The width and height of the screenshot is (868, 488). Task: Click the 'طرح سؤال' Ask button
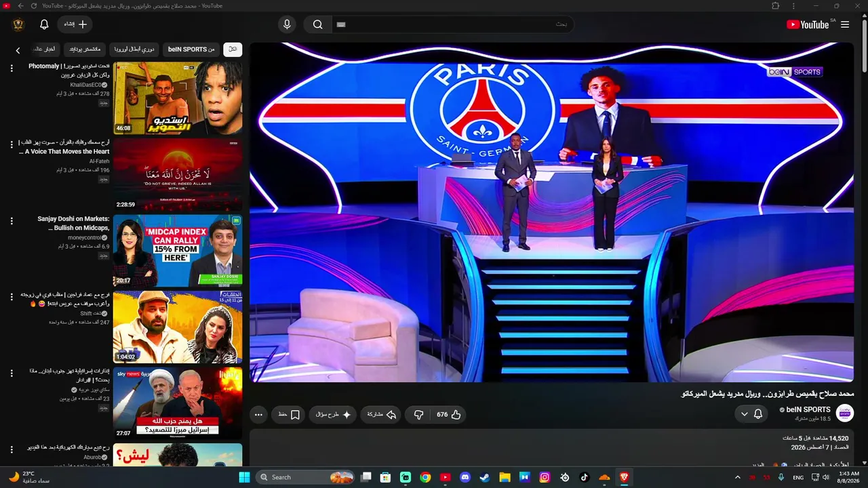pos(333,414)
